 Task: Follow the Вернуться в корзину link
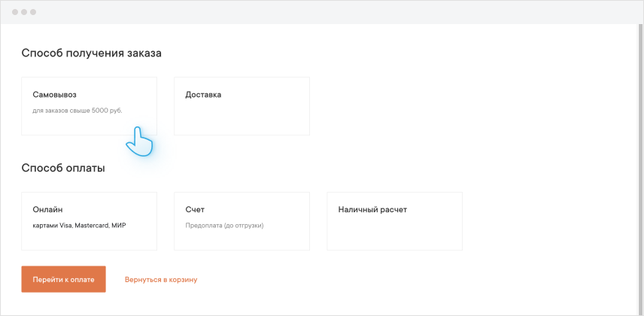[161, 279]
